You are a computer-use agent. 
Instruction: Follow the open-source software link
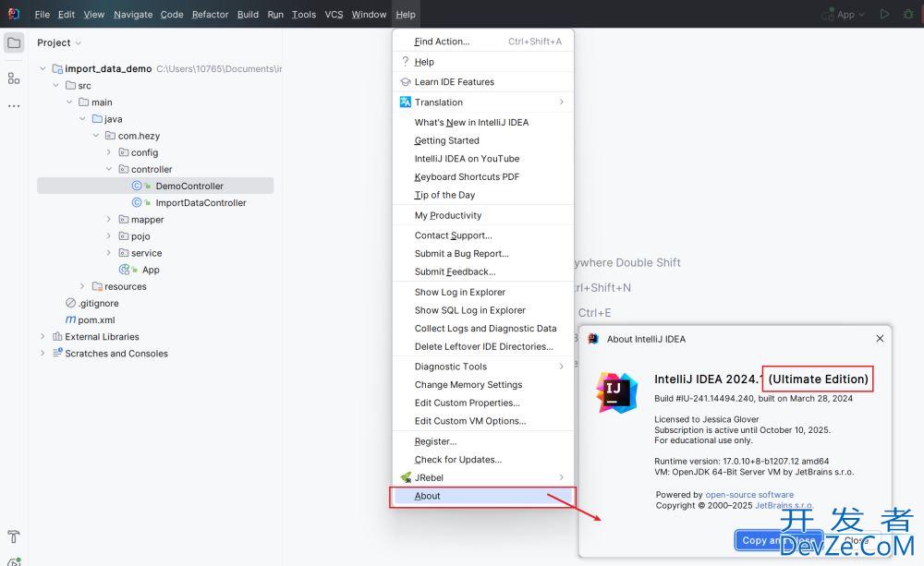click(749, 495)
